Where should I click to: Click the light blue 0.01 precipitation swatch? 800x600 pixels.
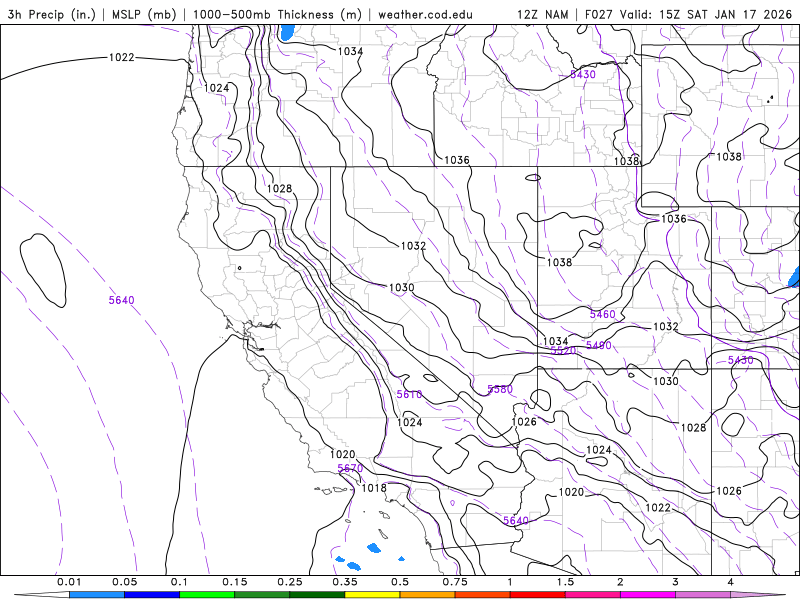point(97,595)
